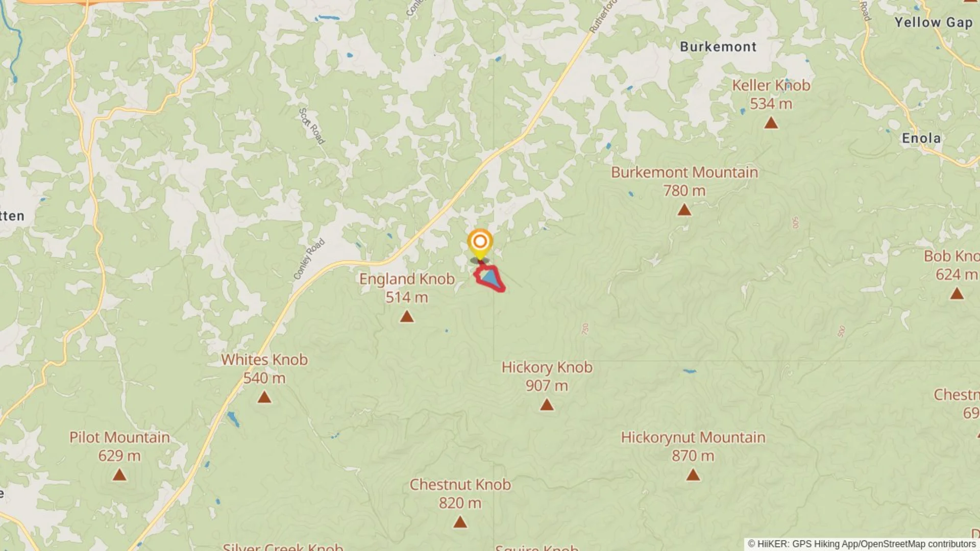Screen dimensions: 980x551
Task: Select the Burkemont place label
Action: coord(718,47)
